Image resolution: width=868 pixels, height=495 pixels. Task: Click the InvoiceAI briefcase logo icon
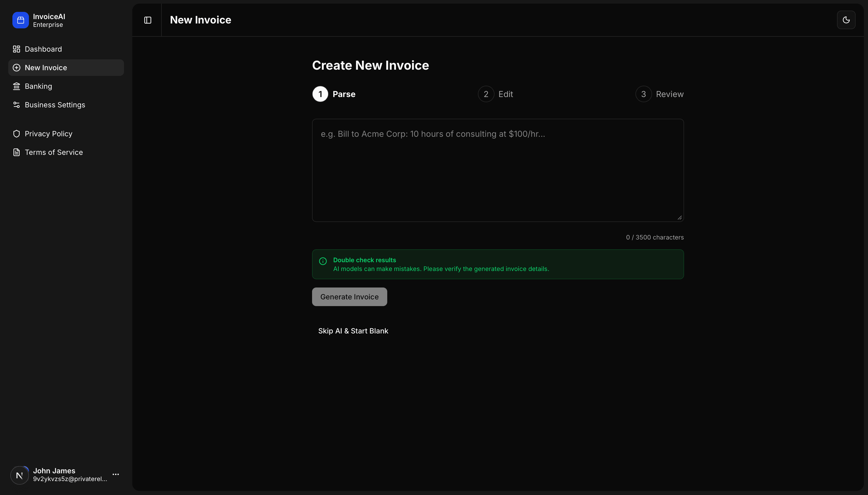pos(20,20)
